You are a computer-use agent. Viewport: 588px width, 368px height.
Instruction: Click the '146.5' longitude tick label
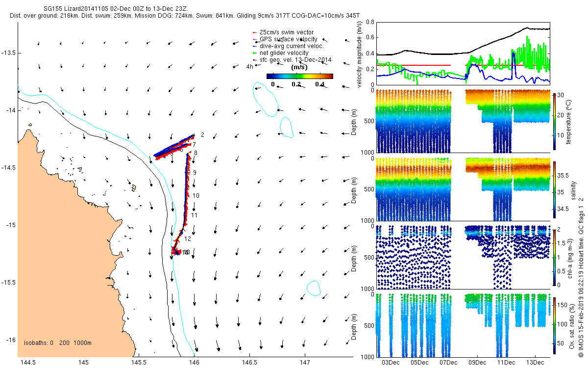tap(249, 363)
